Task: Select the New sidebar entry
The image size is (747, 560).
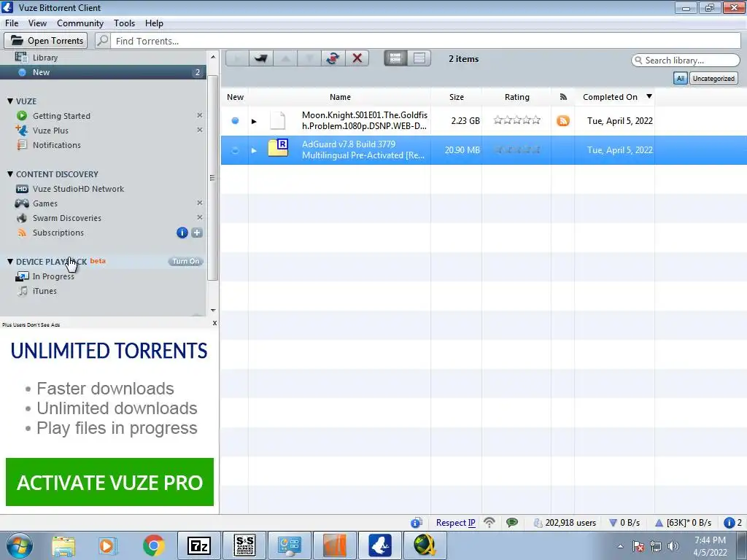Action: click(103, 72)
